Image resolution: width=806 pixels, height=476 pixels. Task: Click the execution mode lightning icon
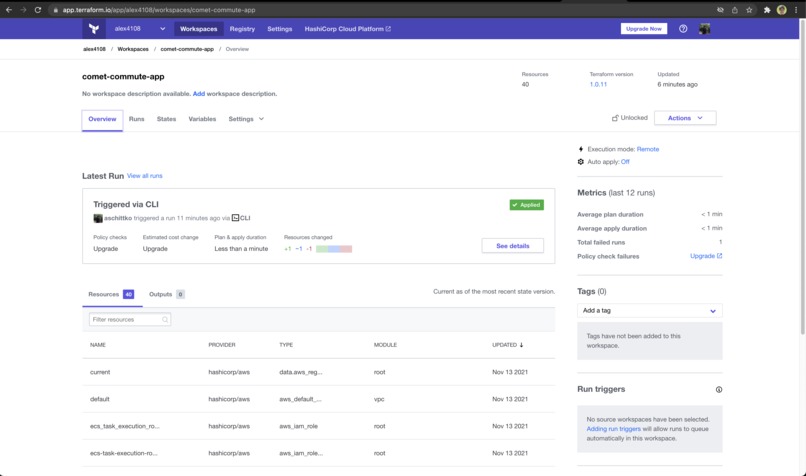pos(581,149)
